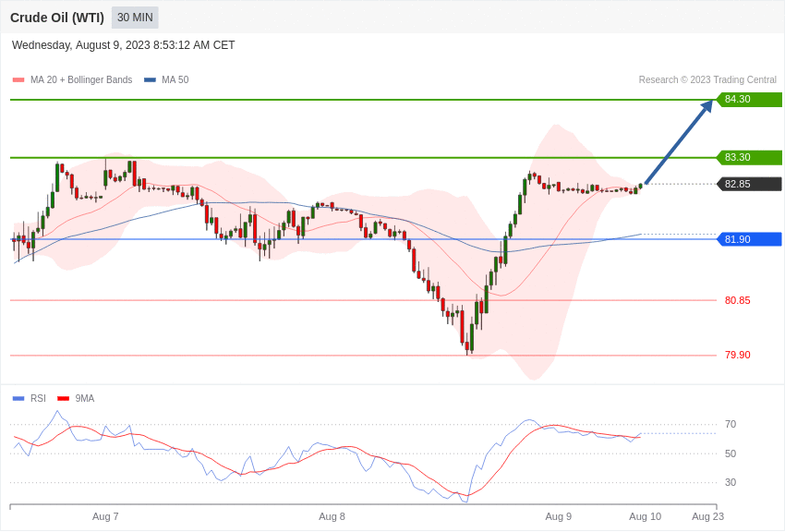The width and height of the screenshot is (785, 532).
Task: Click the 80.85 support level label
Action: (737, 300)
